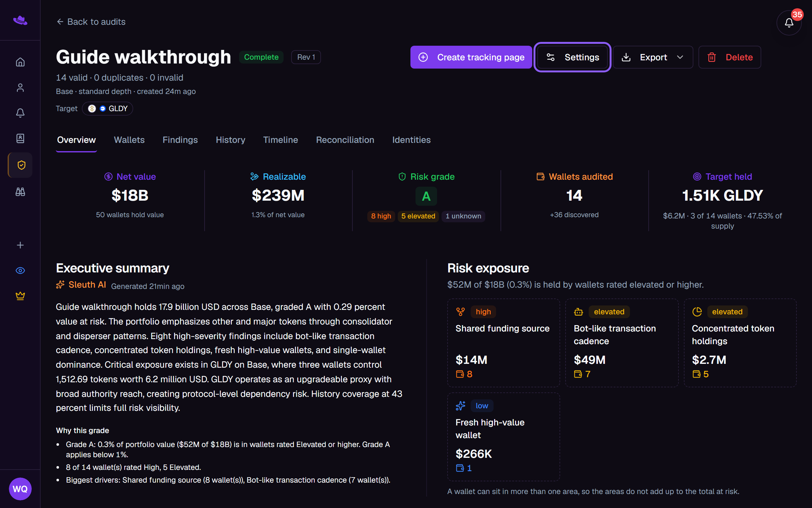Switch to the Wallets tab

point(129,140)
